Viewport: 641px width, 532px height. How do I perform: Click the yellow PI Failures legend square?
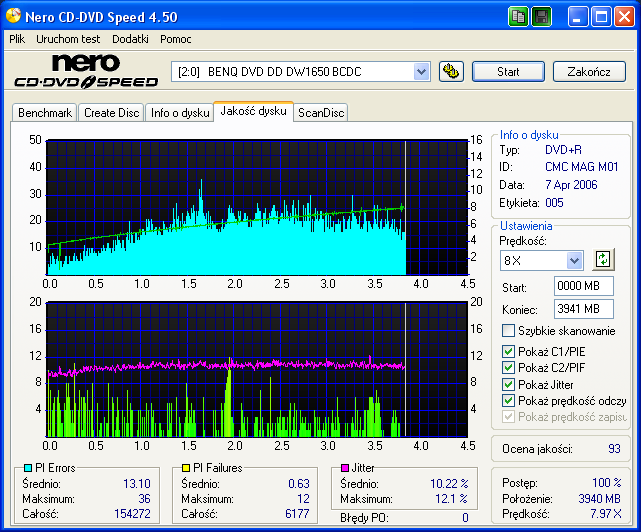pyautogui.click(x=186, y=467)
